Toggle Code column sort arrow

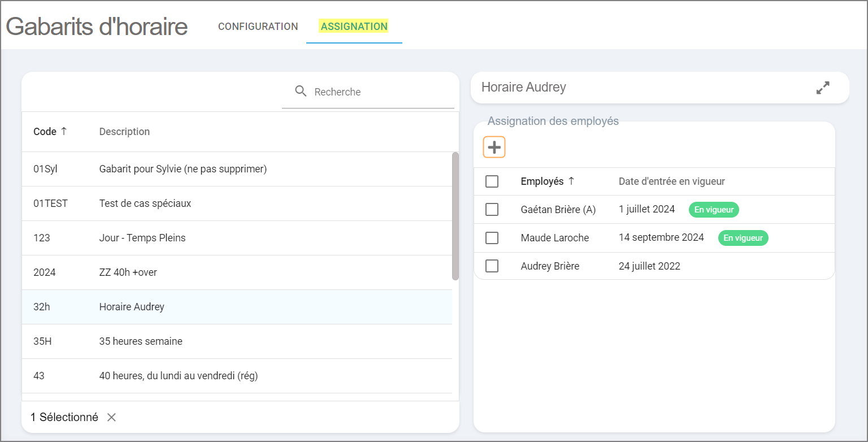click(x=64, y=131)
